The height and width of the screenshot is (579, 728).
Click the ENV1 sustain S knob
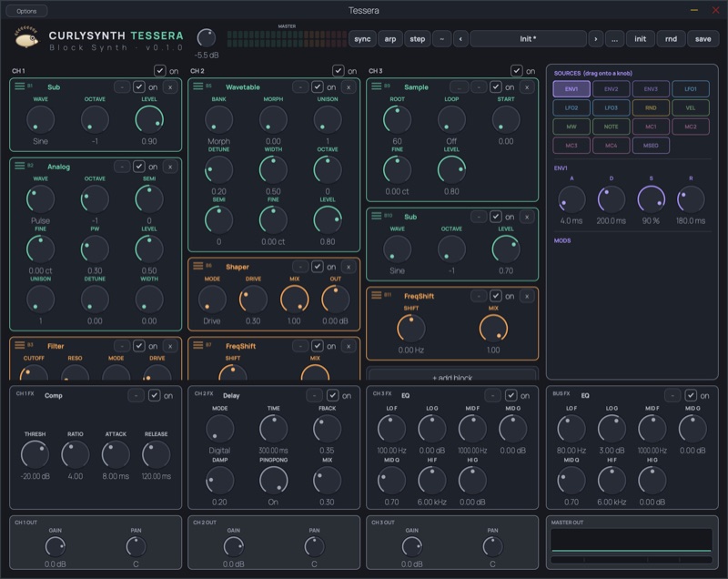651,199
